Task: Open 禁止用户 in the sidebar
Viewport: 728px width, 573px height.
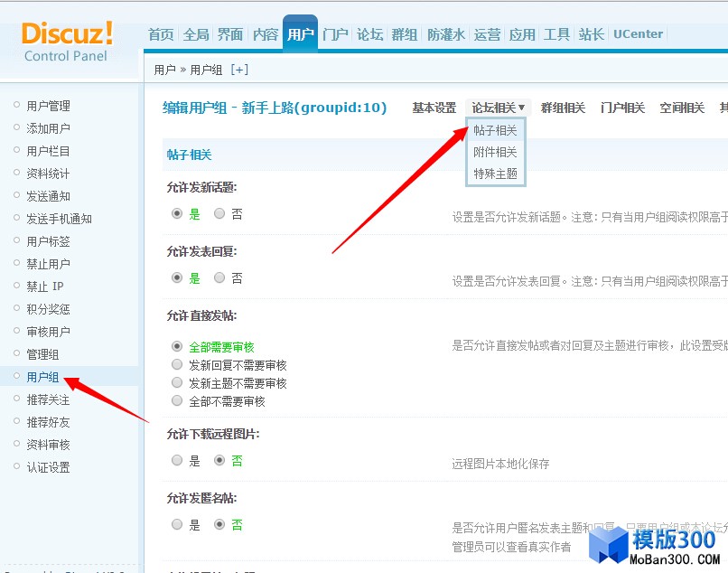Action: click(48, 264)
